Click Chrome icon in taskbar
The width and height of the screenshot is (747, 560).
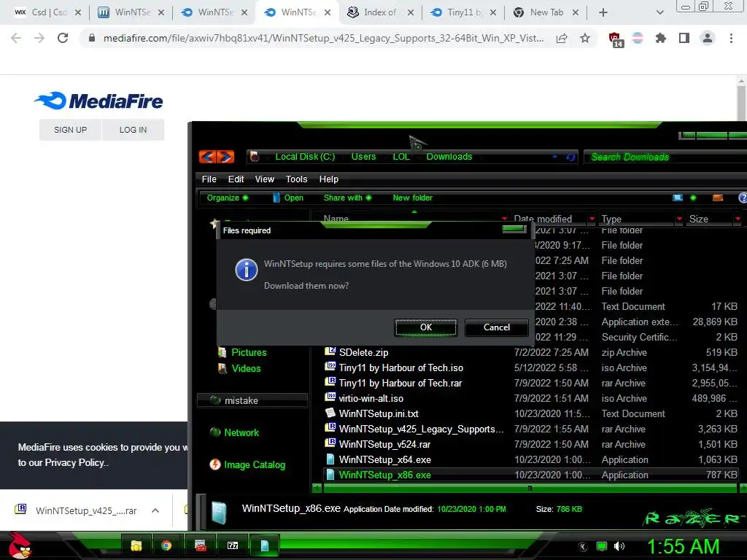[166, 545]
